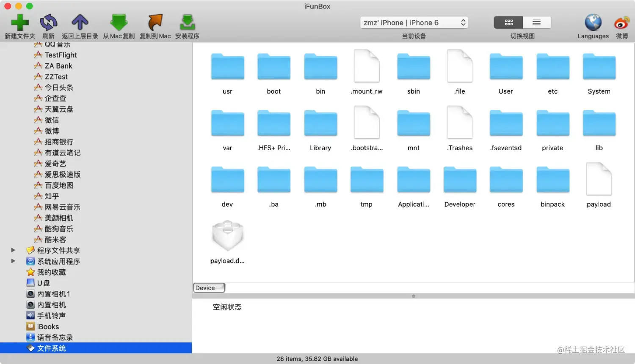Image resolution: width=635 pixels, height=364 pixels.
Task: Select the usr folder
Action: (227, 67)
